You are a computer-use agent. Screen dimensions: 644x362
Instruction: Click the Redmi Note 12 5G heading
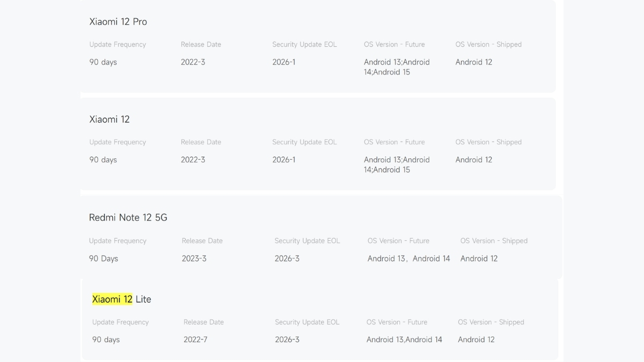[x=128, y=218]
